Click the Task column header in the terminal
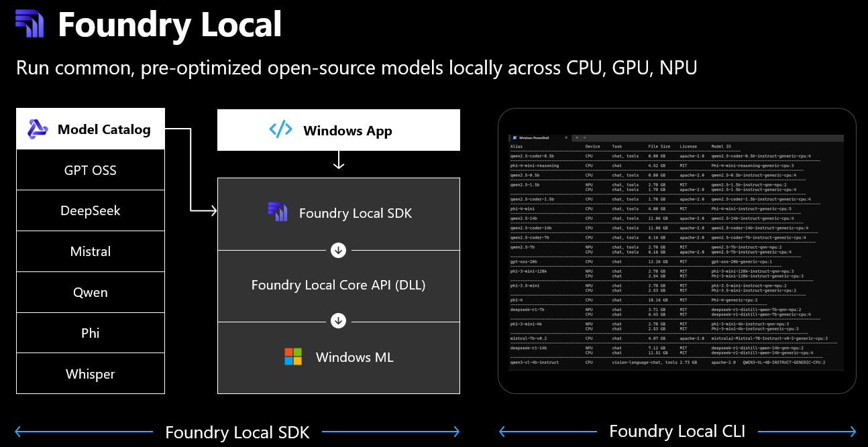The image size is (868, 447). point(616,146)
